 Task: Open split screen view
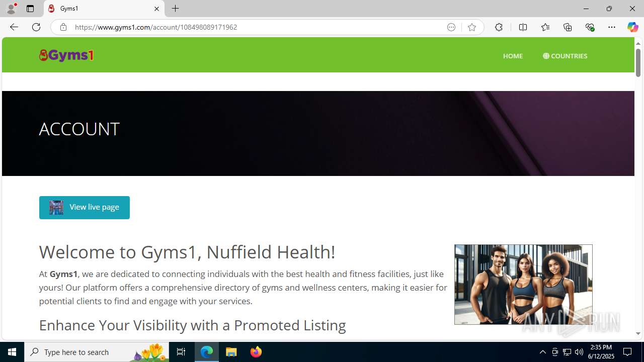click(523, 27)
